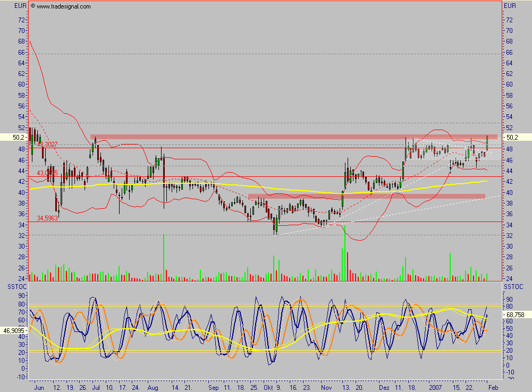Select the EUR label at top left
532x392 pixels.
pyautogui.click(x=21, y=6)
